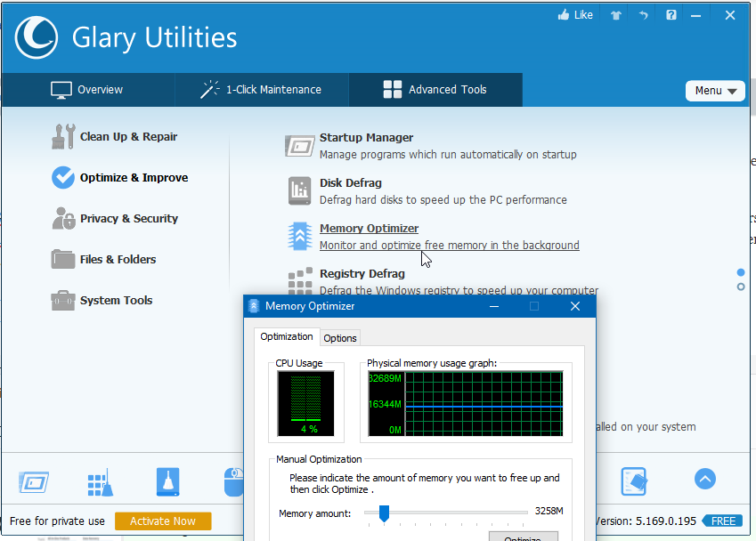Screen dimensions: 756x541
Task: Click Startup Manager icon in bottom toolbar
Action: click(34, 481)
